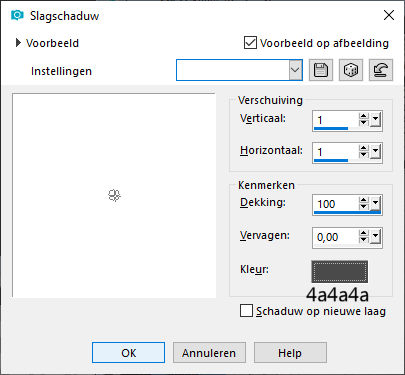Increase Verticaal value with up arrow
Viewport: 405px width, 375px height.
click(x=364, y=116)
